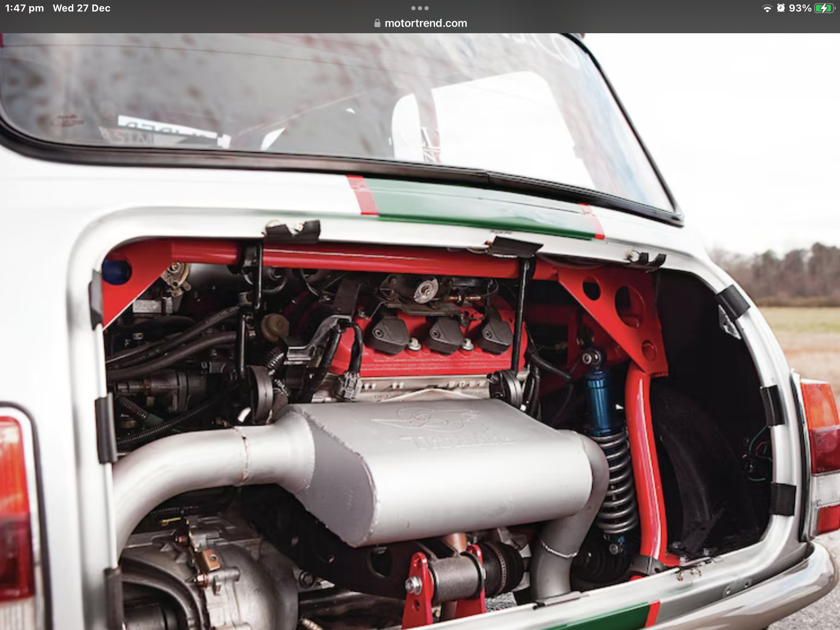840x630 pixels.
Task: Click the red horizontal brace bar
Action: tap(369, 260)
